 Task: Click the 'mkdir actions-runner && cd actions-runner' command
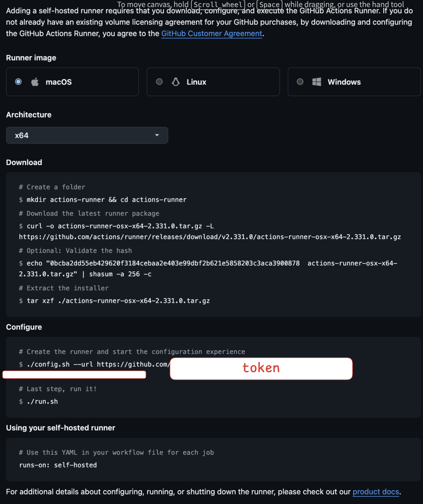coord(107,200)
